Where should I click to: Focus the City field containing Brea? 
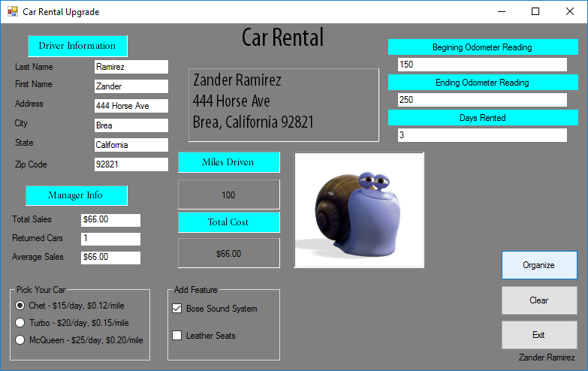coord(131,125)
